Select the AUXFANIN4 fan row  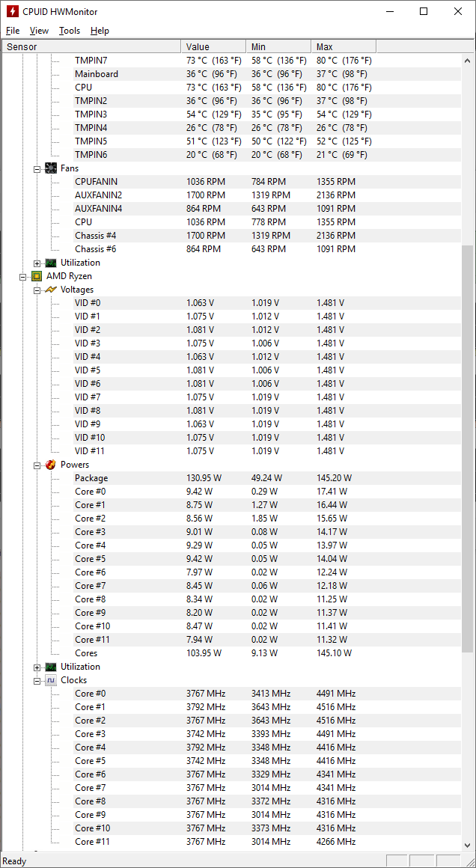click(x=266, y=208)
